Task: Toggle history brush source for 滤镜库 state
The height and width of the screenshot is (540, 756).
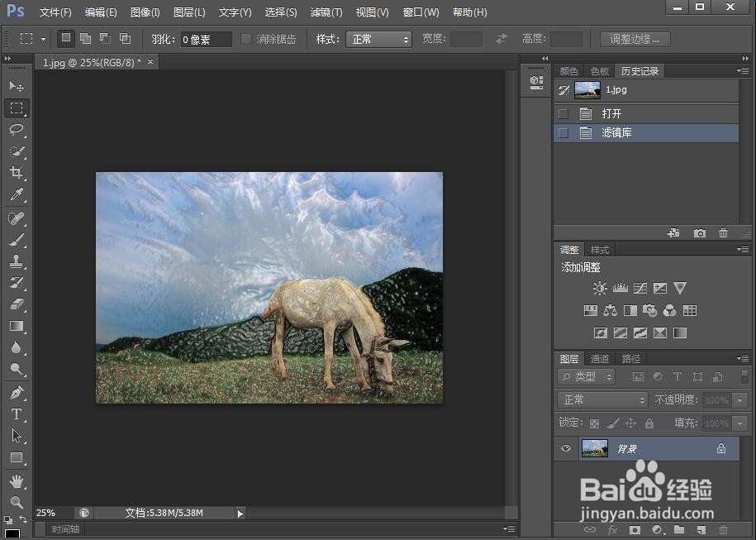Action: coord(563,132)
